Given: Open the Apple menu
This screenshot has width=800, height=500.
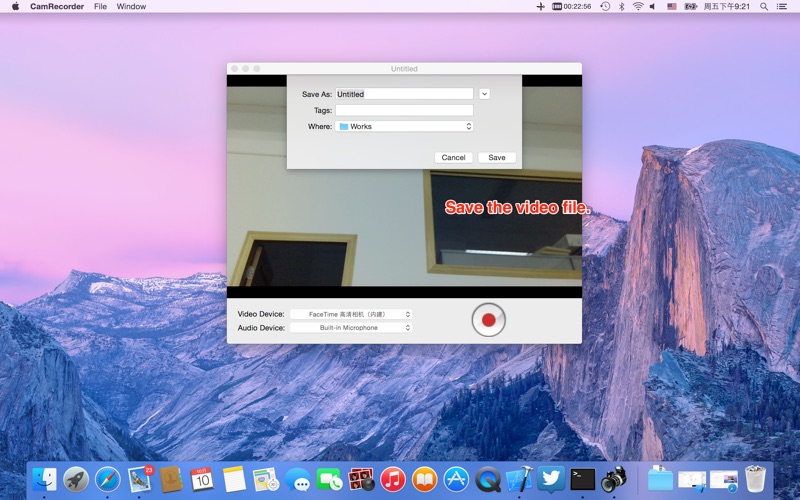Looking at the screenshot, I should click(15, 7).
